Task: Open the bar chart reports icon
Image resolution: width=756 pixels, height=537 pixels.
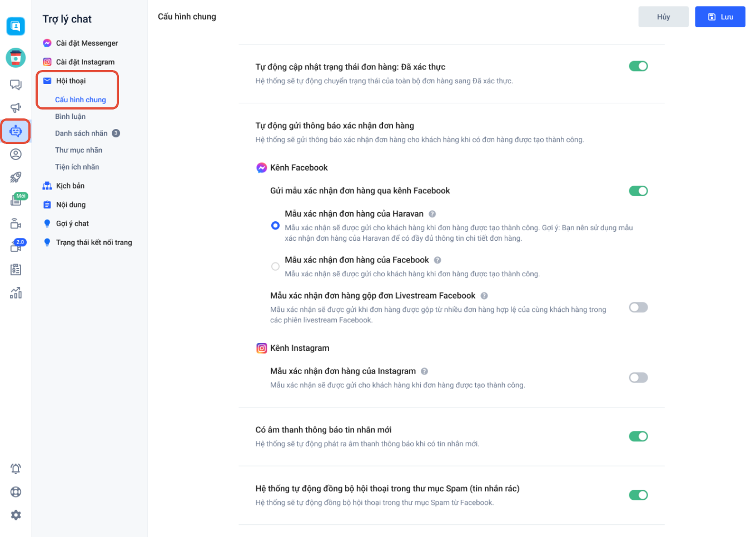Action: pos(16,293)
